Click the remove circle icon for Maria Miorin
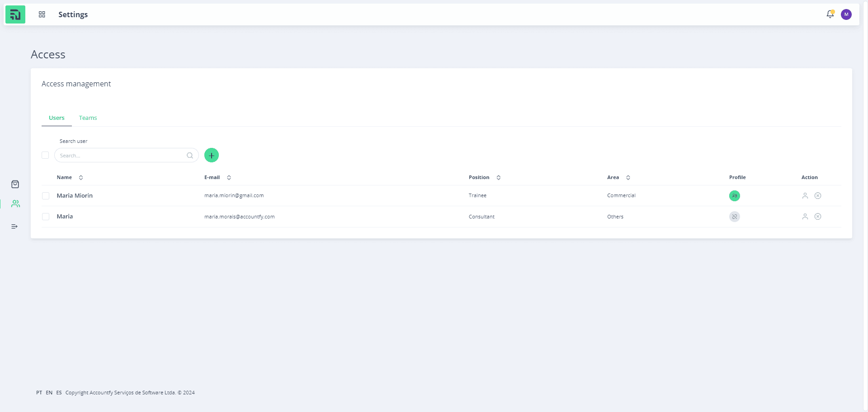The height and width of the screenshot is (412, 868). [818, 196]
